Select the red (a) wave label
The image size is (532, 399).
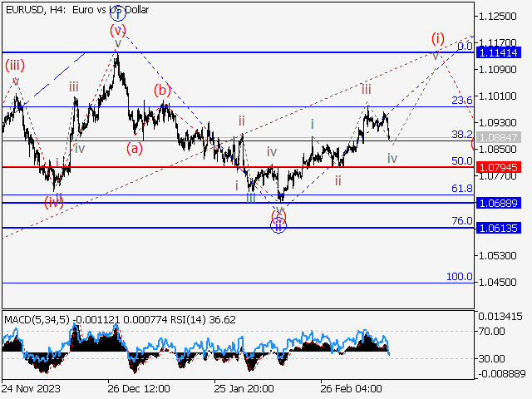point(133,149)
